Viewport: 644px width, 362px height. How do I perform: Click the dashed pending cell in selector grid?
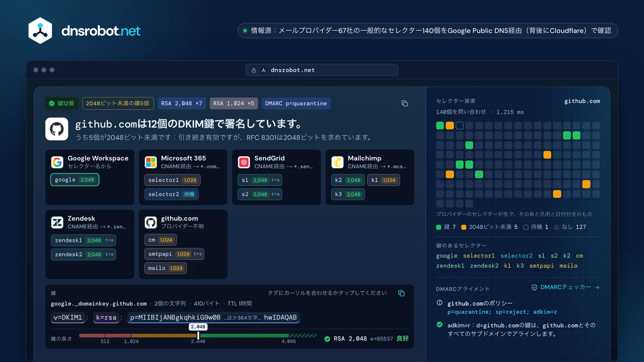pyautogui.click(x=459, y=125)
